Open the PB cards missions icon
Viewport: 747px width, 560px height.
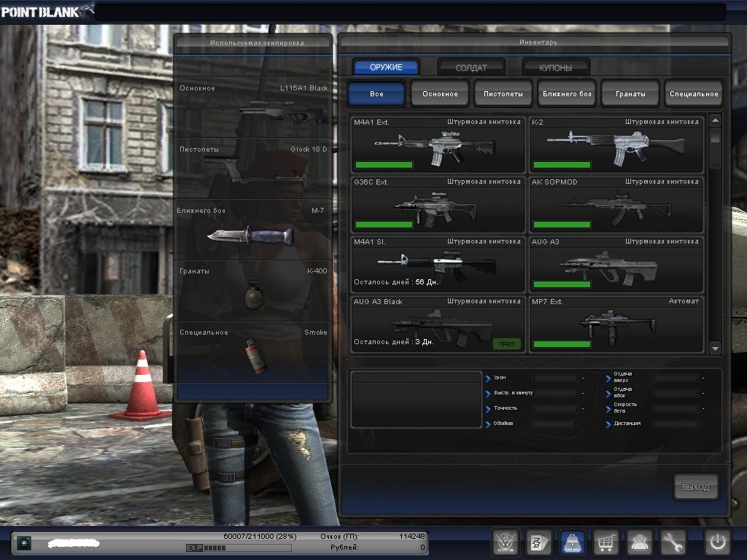(539, 542)
